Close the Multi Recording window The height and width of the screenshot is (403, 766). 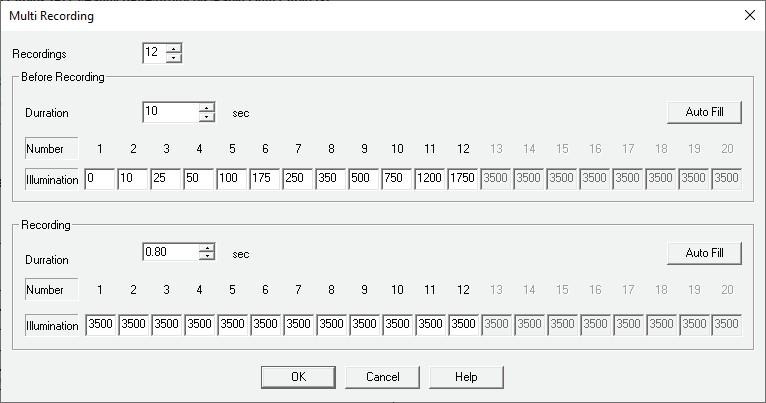click(x=750, y=14)
